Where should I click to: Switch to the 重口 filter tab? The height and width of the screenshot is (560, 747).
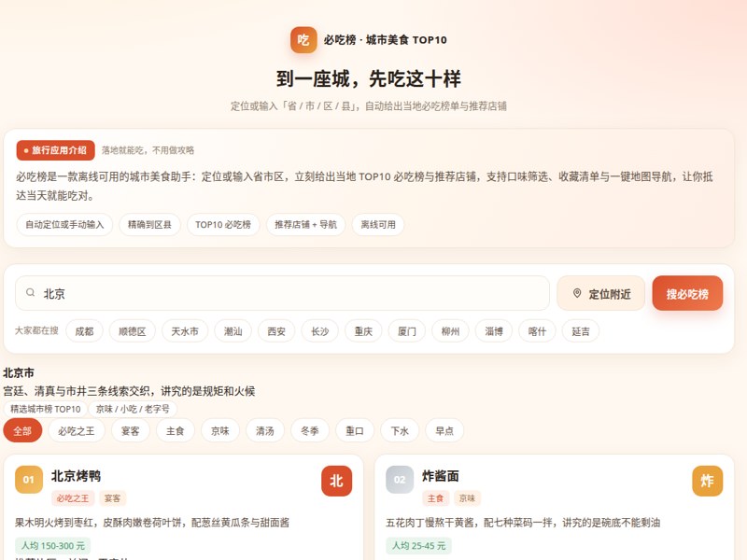355,431
